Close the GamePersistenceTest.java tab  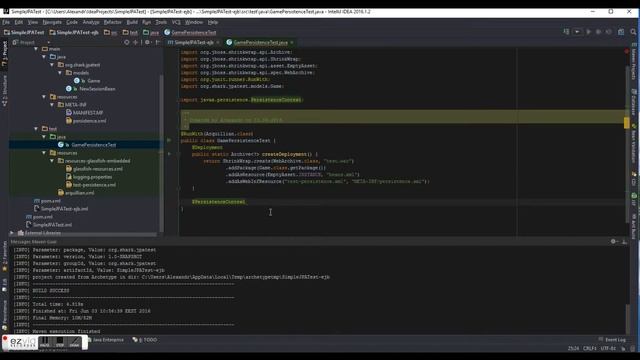[292, 42]
